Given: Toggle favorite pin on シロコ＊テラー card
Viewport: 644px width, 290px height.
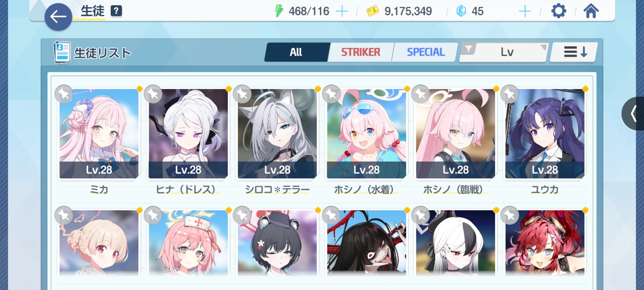Looking at the screenshot, I should click(x=242, y=94).
